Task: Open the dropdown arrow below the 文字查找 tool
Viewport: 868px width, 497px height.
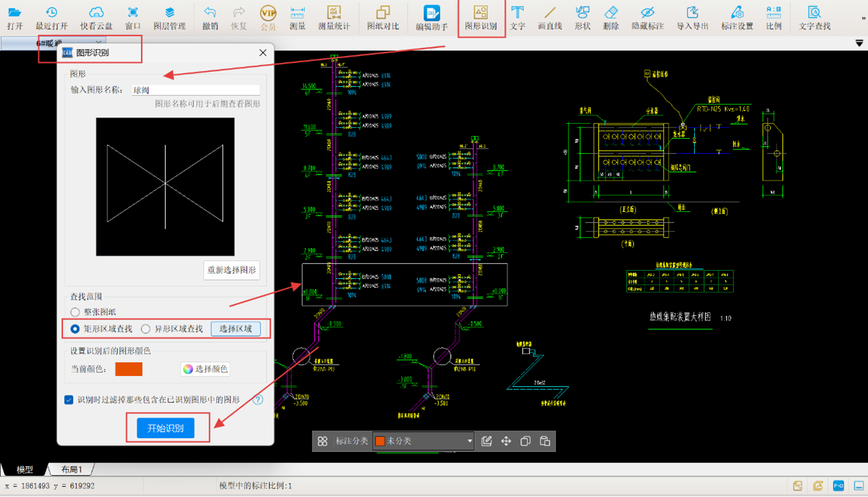Action: tap(859, 43)
